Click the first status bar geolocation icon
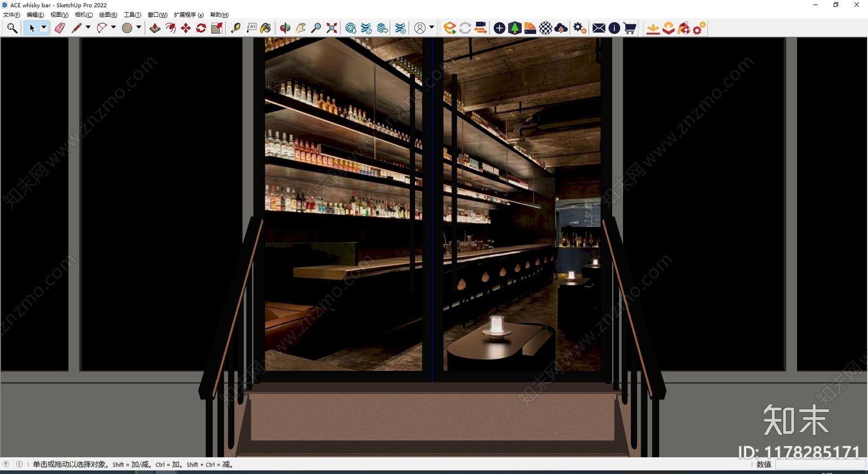 coord(6,464)
